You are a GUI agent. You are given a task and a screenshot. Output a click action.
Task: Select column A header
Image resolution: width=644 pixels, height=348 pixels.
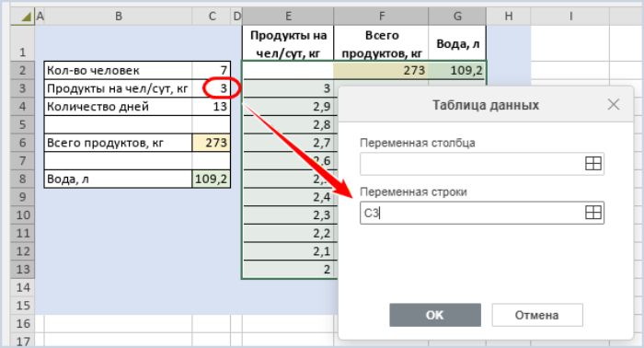click(40, 16)
